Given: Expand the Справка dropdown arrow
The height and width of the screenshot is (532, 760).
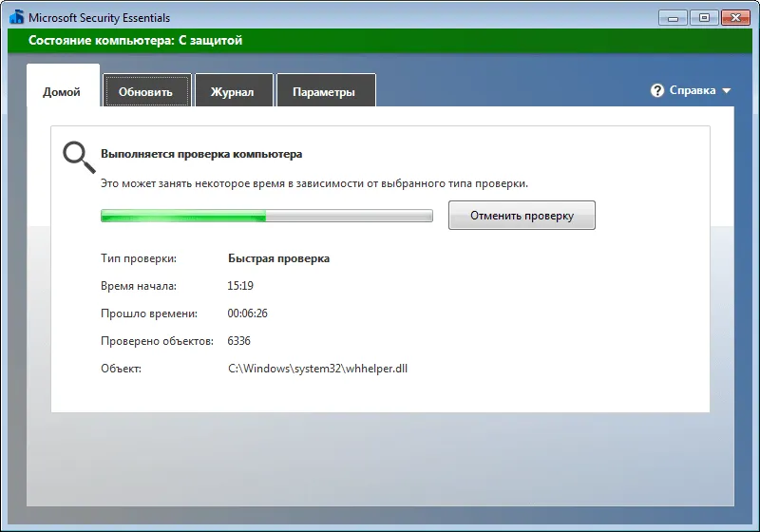Looking at the screenshot, I should point(726,90).
